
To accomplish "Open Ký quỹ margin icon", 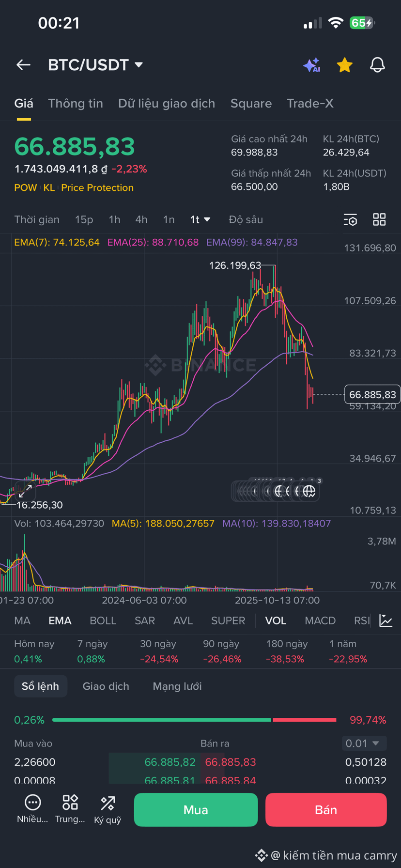I will (108, 809).
